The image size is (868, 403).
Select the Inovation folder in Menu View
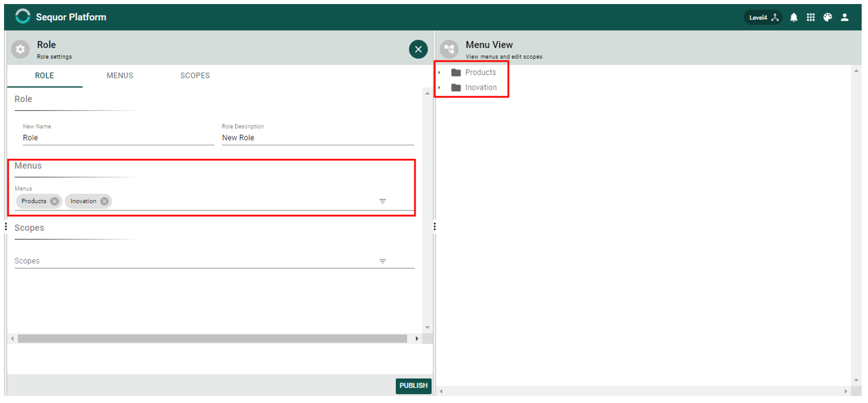(x=474, y=88)
